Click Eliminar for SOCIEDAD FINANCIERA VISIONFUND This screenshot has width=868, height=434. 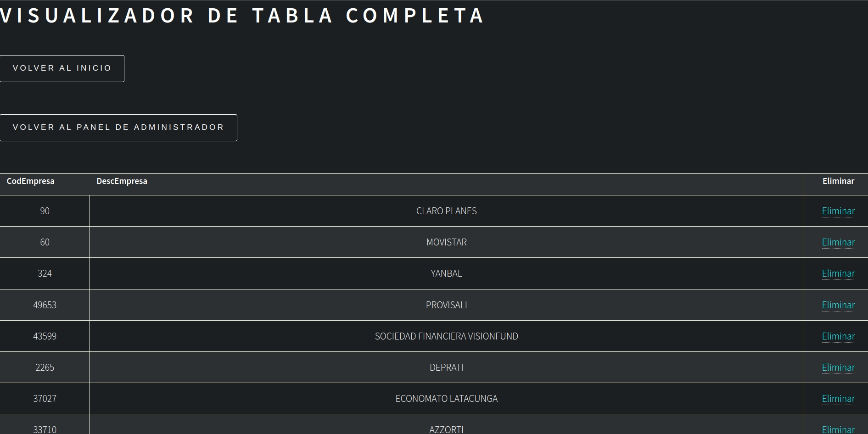pos(838,336)
